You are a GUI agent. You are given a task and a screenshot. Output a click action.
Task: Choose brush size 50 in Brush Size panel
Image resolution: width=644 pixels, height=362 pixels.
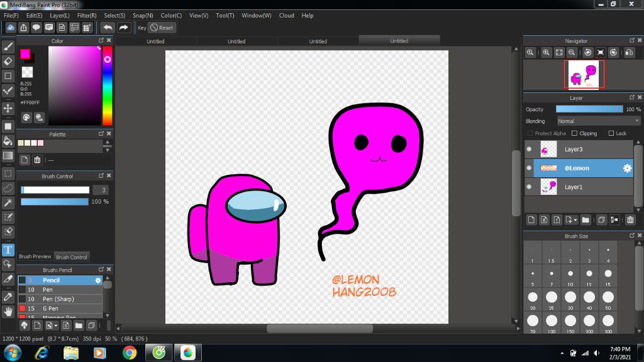(608, 300)
